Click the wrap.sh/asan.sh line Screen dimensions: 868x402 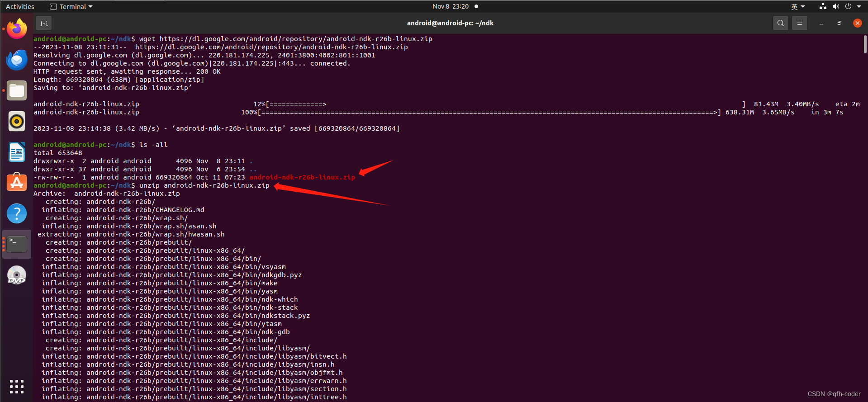click(x=129, y=226)
